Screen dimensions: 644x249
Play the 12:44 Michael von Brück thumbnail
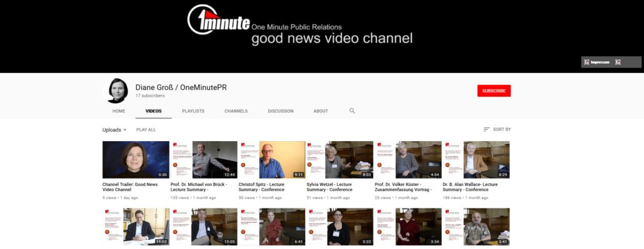204,160
